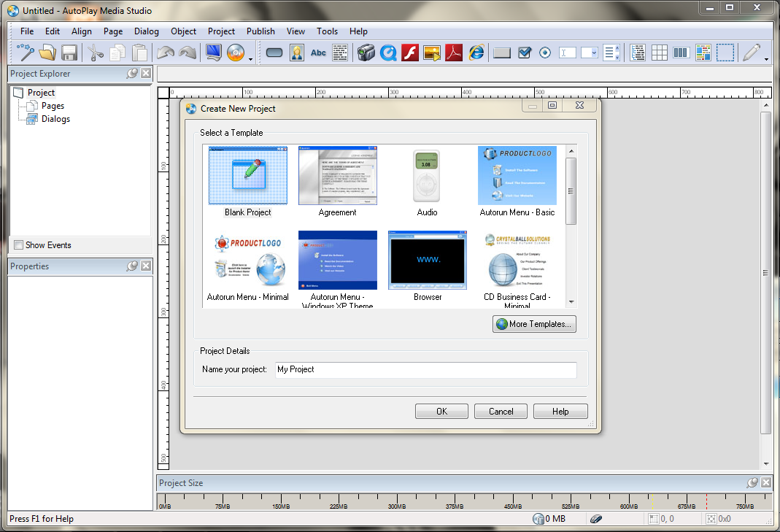Preview the project with the monitor icon

[x=213, y=52]
